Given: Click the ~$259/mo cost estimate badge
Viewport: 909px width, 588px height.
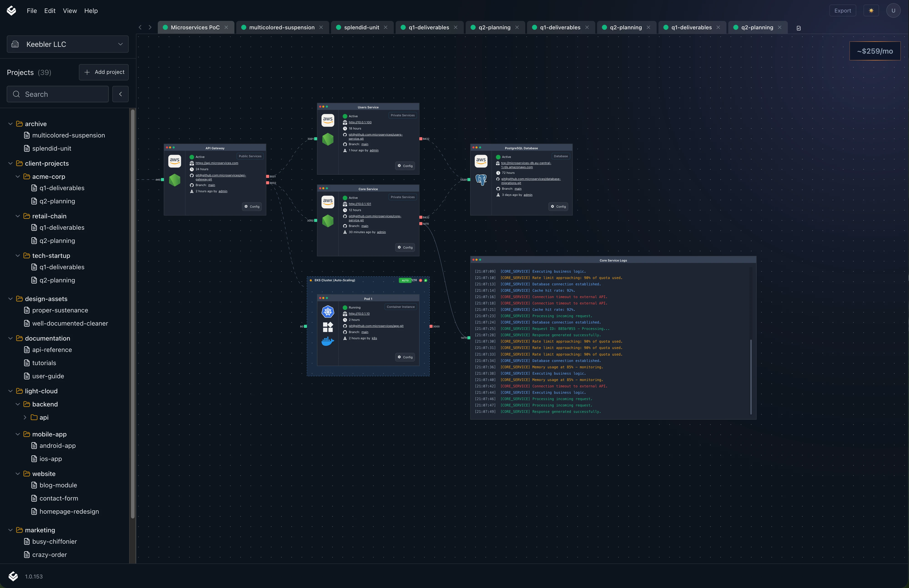Looking at the screenshot, I should pos(875,51).
